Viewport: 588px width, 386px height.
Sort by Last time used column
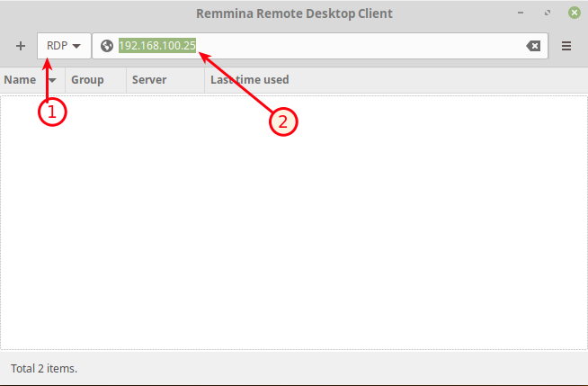pos(250,80)
